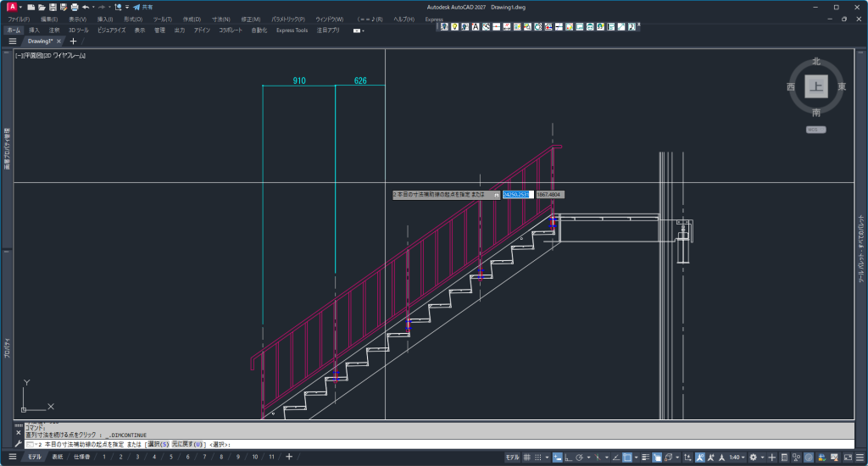Viewport: 868px width, 466px height.
Task: Toggle grid display in status bar
Action: click(x=526, y=458)
